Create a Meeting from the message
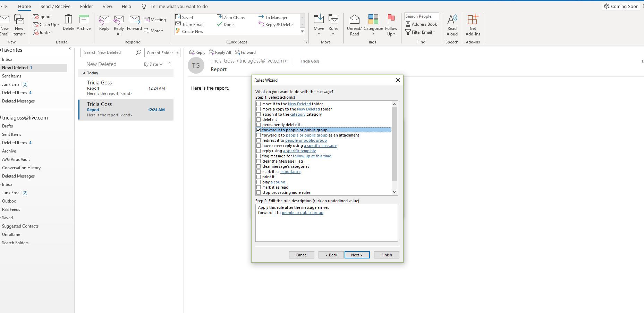The height and width of the screenshot is (313, 644). [x=155, y=20]
